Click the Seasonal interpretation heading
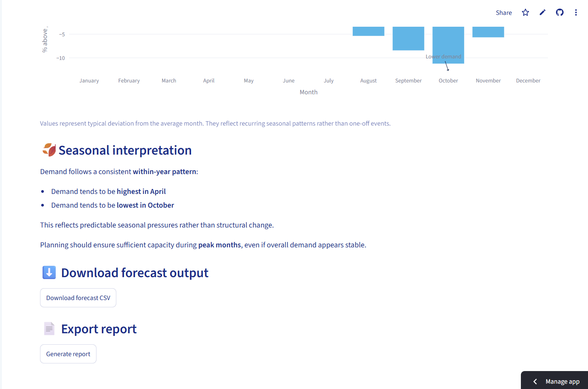The width and height of the screenshot is (588, 389). point(125,150)
